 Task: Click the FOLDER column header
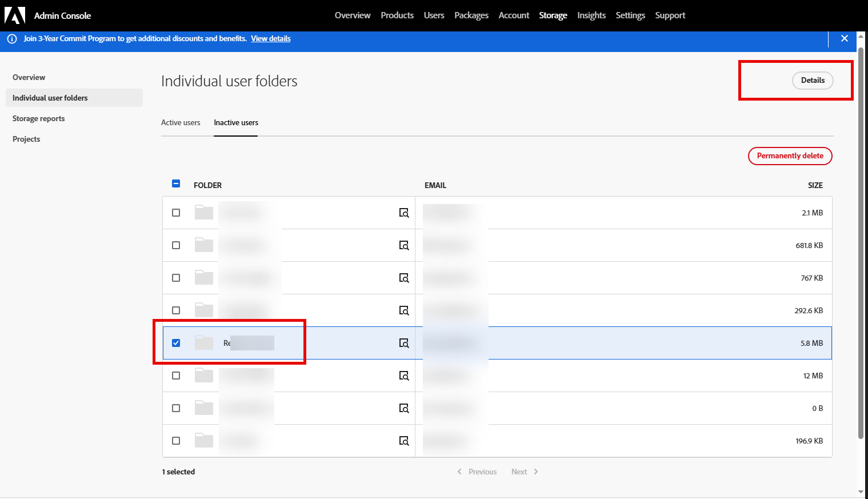[207, 185]
